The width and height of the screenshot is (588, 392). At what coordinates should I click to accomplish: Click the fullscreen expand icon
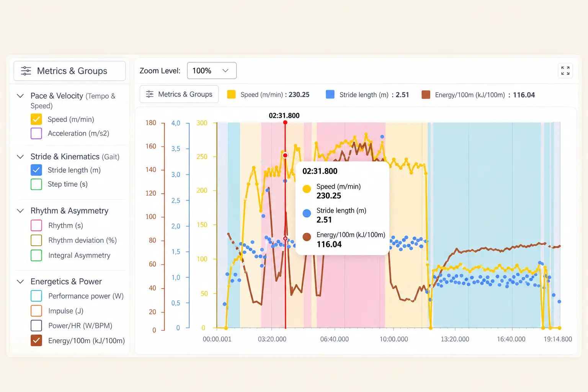tap(565, 71)
